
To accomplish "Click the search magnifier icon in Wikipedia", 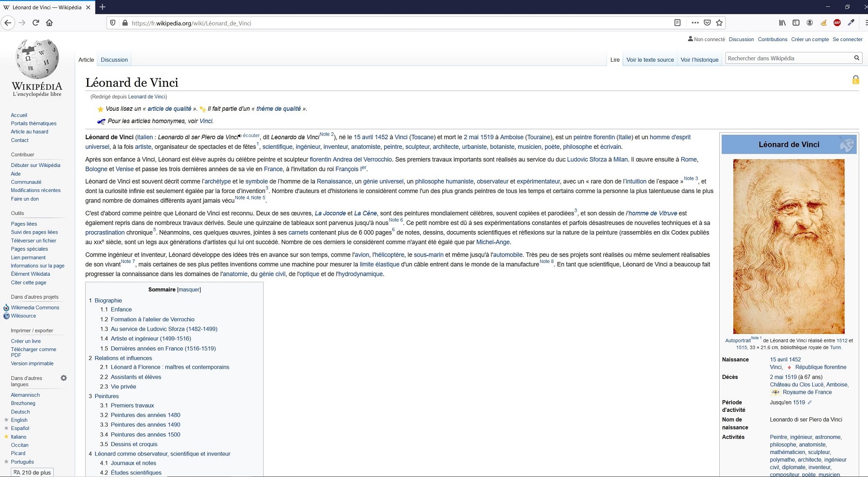I will (x=857, y=58).
